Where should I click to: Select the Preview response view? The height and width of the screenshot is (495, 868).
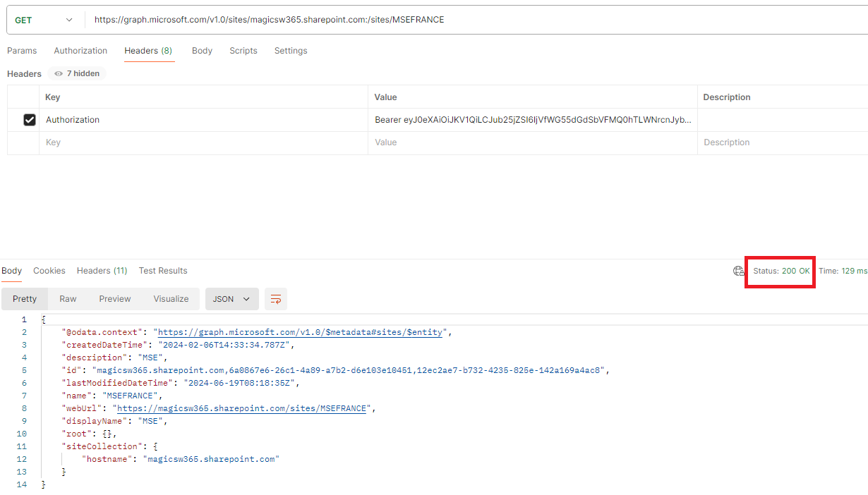coord(114,298)
